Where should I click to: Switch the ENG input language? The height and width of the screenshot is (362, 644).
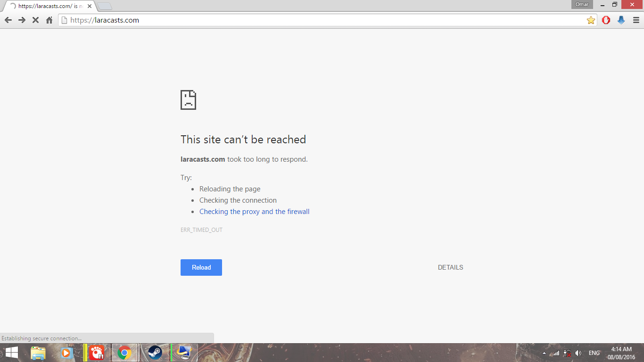click(x=594, y=353)
